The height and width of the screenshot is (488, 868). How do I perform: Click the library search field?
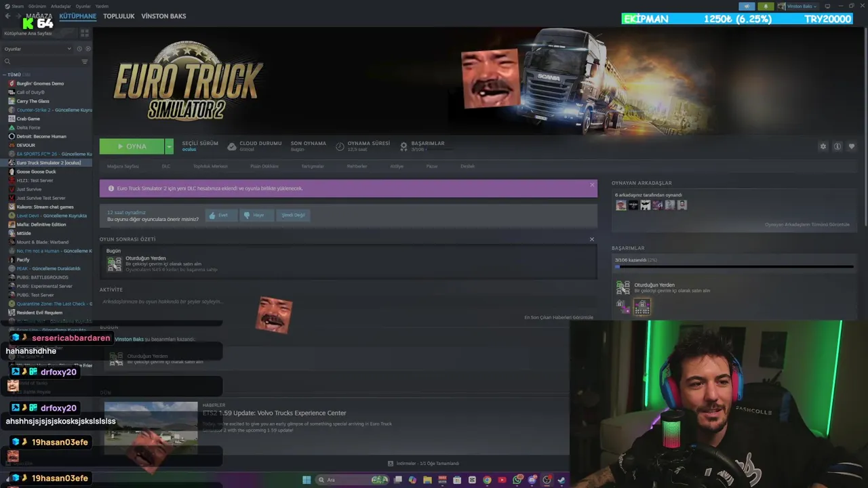pyautogui.click(x=41, y=62)
